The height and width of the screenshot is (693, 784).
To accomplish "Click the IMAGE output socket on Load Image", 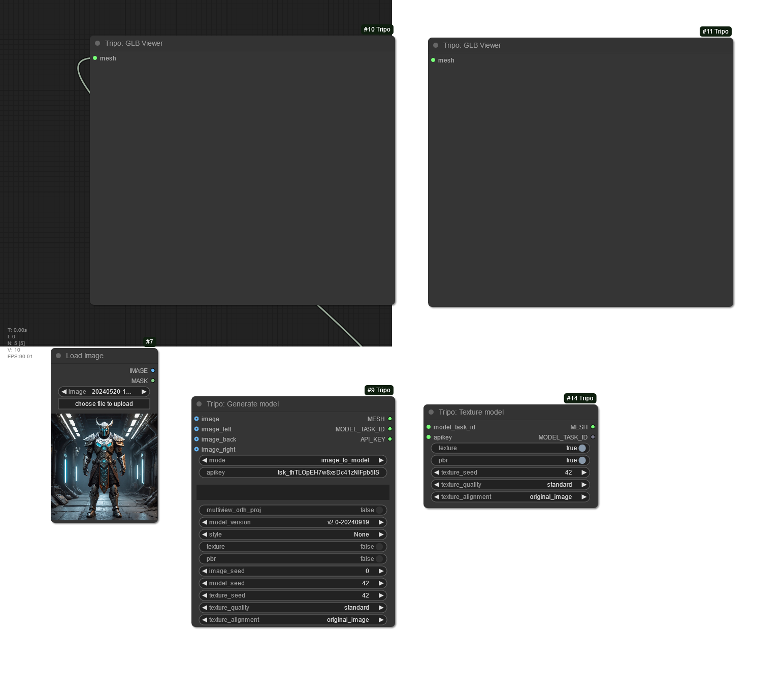I will 153,370.
